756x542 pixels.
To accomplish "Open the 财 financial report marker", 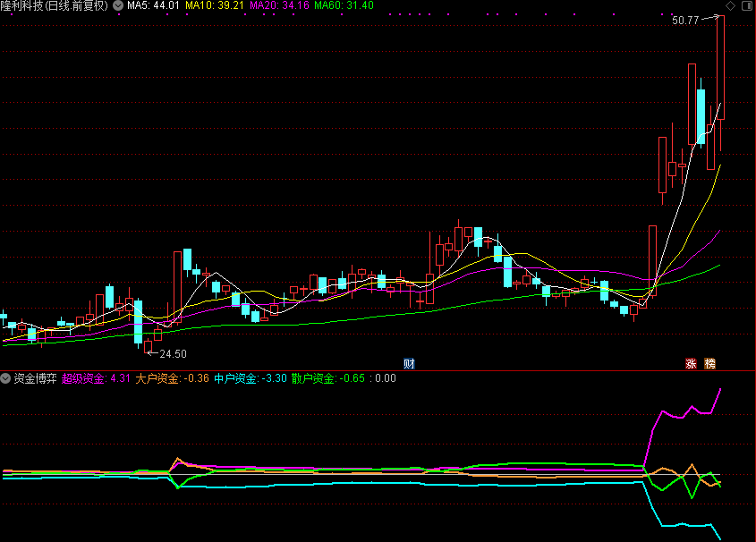I will (x=409, y=364).
